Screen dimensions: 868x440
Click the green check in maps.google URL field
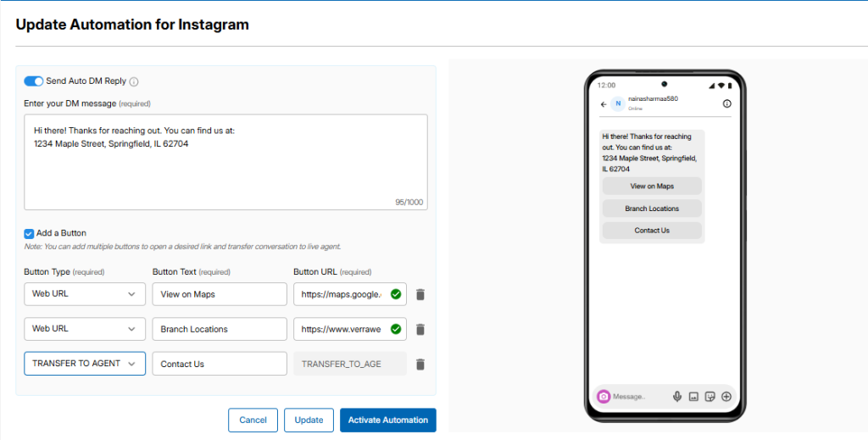(x=395, y=294)
